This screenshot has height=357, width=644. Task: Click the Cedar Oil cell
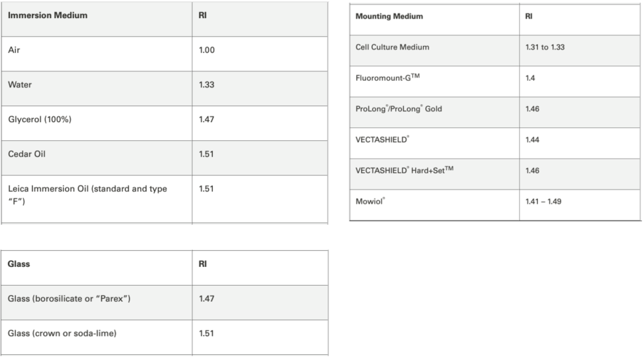pos(27,154)
